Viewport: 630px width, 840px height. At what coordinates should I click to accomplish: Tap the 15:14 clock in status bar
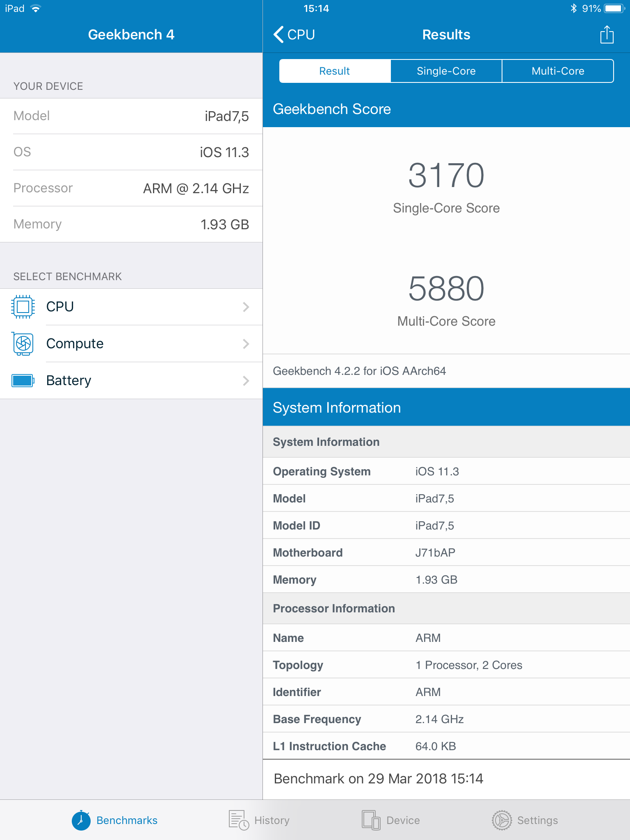[316, 8]
